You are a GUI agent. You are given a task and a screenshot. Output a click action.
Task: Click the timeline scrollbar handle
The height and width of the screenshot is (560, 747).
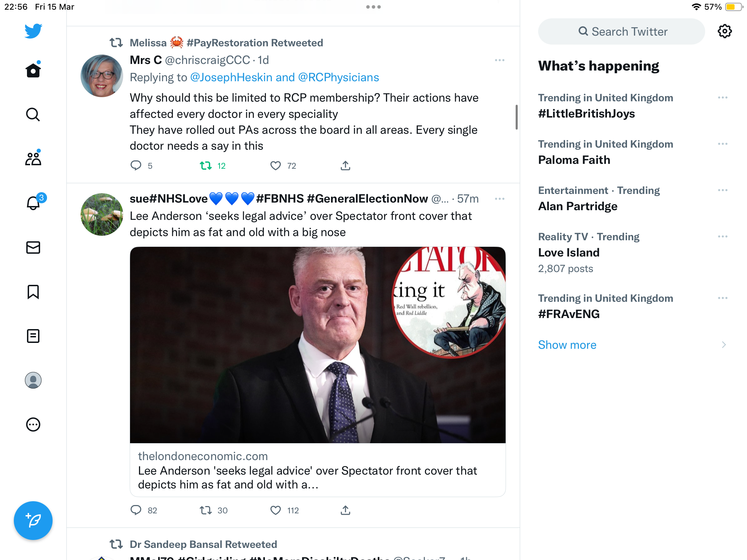click(517, 117)
